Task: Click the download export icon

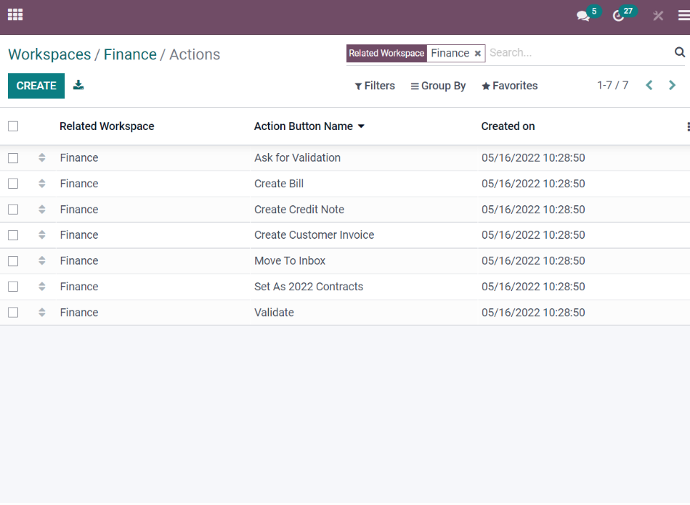Action: coord(78,85)
